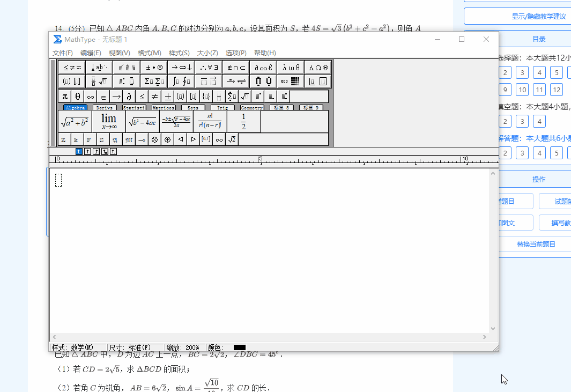This screenshot has height=392, width=571.
Task: Insert the not-equal sign from the small bar
Action: tap(155, 97)
